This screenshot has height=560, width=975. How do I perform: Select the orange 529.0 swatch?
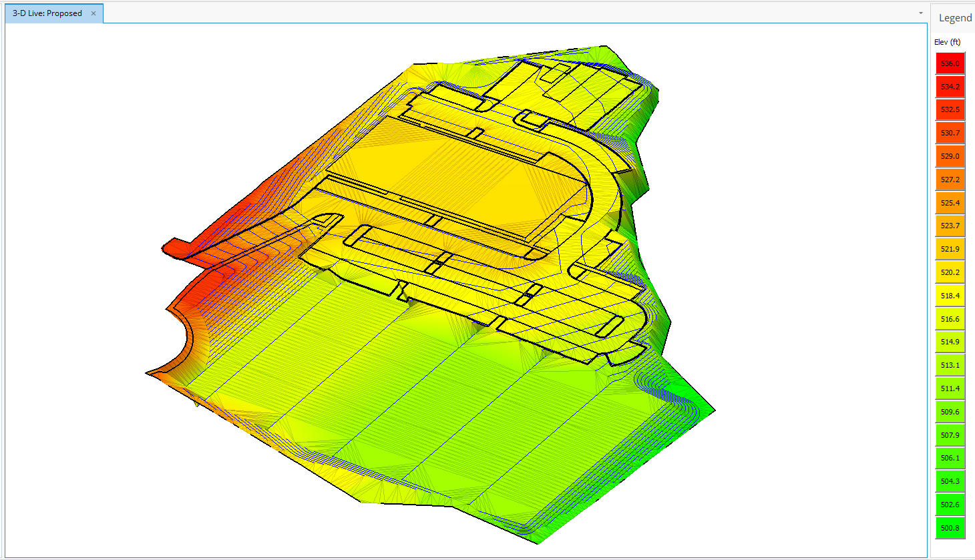(949, 156)
